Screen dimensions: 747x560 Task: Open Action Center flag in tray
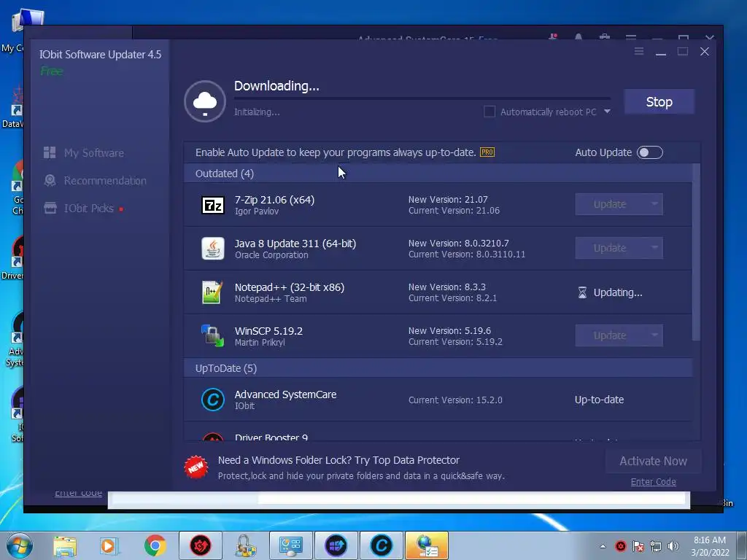point(638,546)
